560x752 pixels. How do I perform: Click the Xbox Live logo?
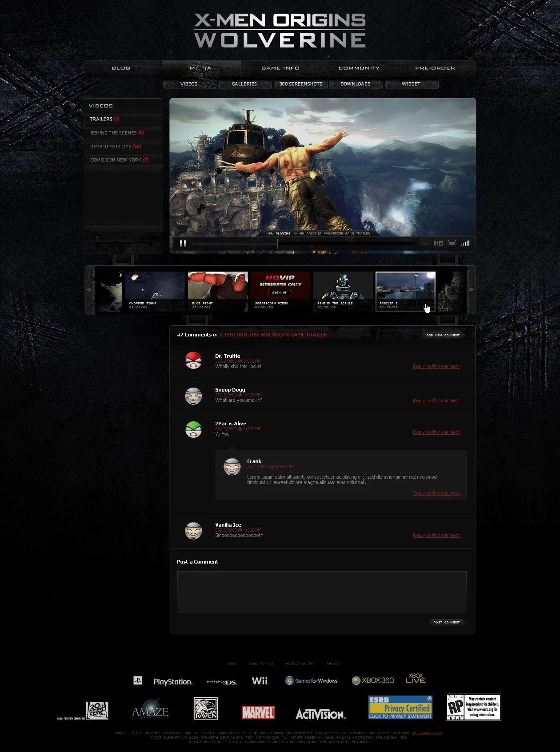coord(416,679)
